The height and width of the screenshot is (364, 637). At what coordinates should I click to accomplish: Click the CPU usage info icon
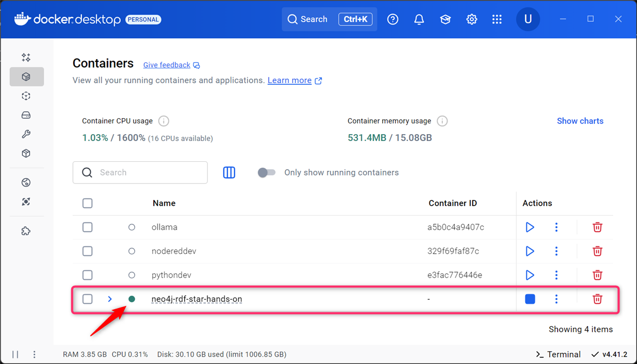pos(163,121)
